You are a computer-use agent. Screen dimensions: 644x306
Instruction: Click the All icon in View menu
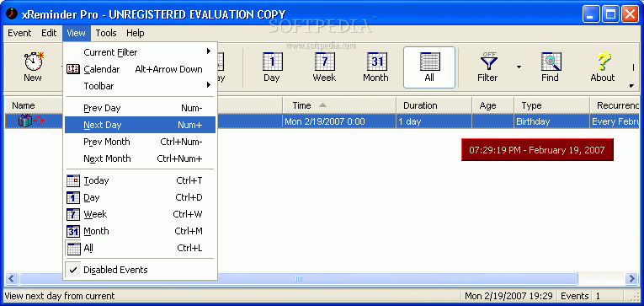tap(73, 248)
